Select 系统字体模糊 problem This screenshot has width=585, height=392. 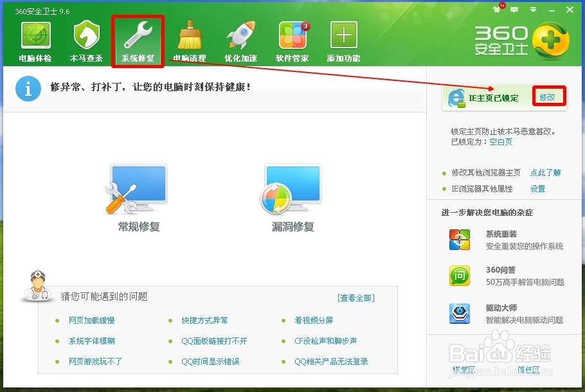tap(92, 341)
